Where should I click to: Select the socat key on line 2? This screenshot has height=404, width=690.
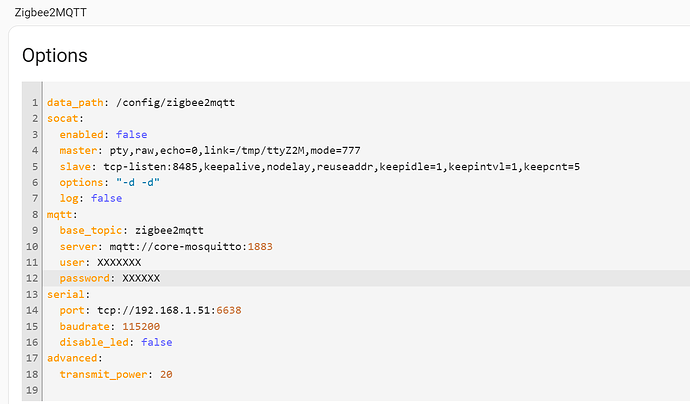(x=62, y=118)
